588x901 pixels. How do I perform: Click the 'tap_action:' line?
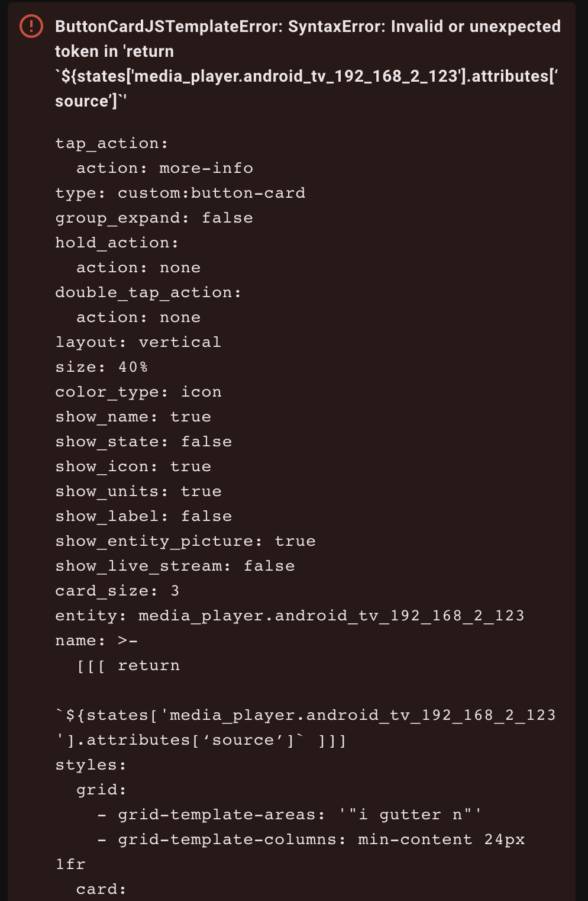[x=112, y=143]
